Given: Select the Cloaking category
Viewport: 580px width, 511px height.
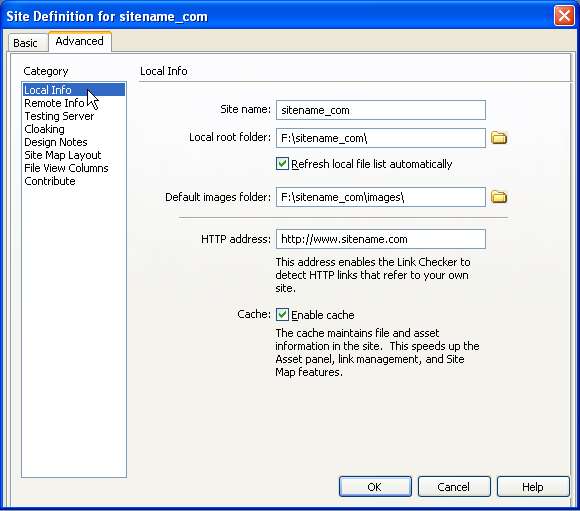Looking at the screenshot, I should click(x=44, y=129).
